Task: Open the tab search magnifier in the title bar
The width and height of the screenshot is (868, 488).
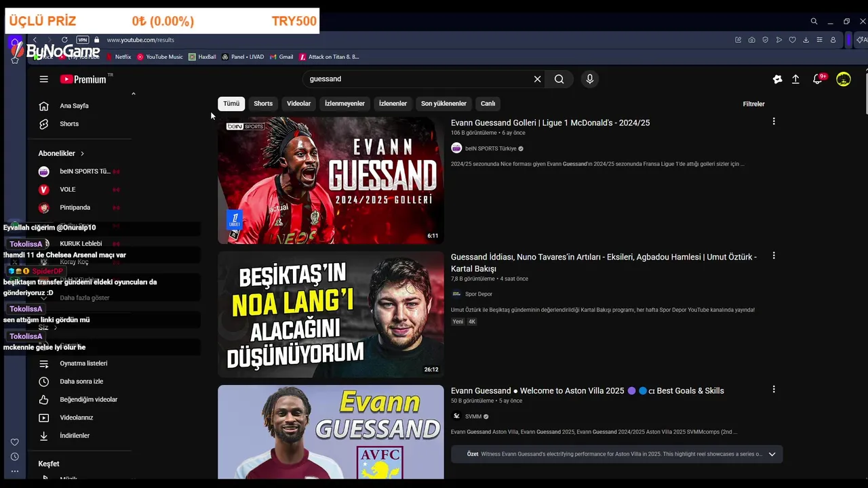Action: pos(814,21)
